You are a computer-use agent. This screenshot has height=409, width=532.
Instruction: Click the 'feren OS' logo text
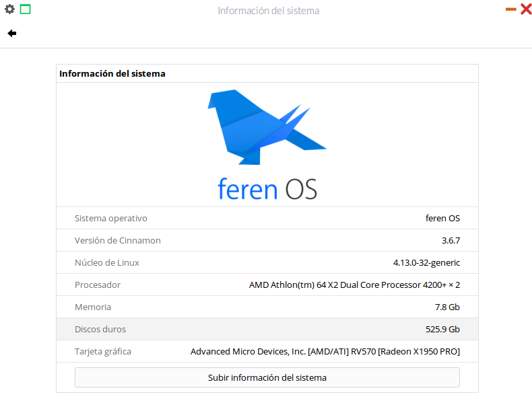[267, 188]
